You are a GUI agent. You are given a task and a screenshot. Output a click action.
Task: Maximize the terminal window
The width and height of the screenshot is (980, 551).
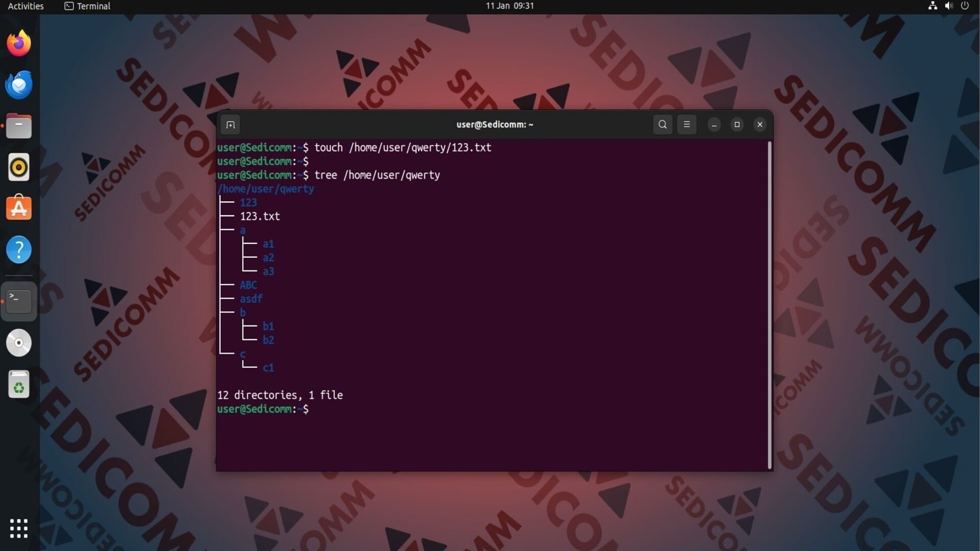point(737,124)
